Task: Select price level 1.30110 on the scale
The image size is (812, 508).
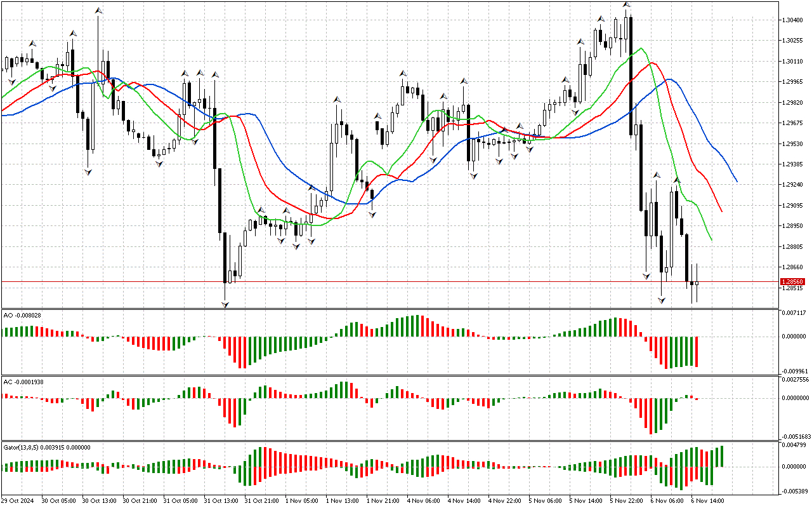Action: [793, 62]
